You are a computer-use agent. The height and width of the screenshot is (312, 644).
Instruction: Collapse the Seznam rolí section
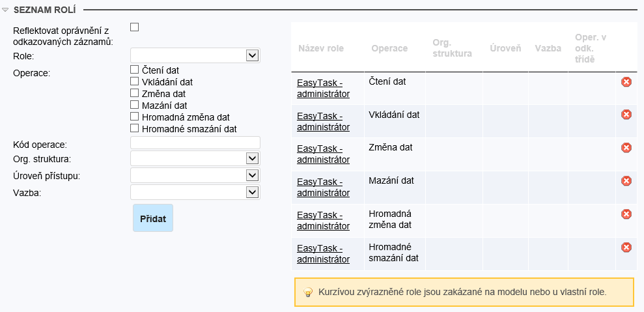pyautogui.click(x=5, y=10)
